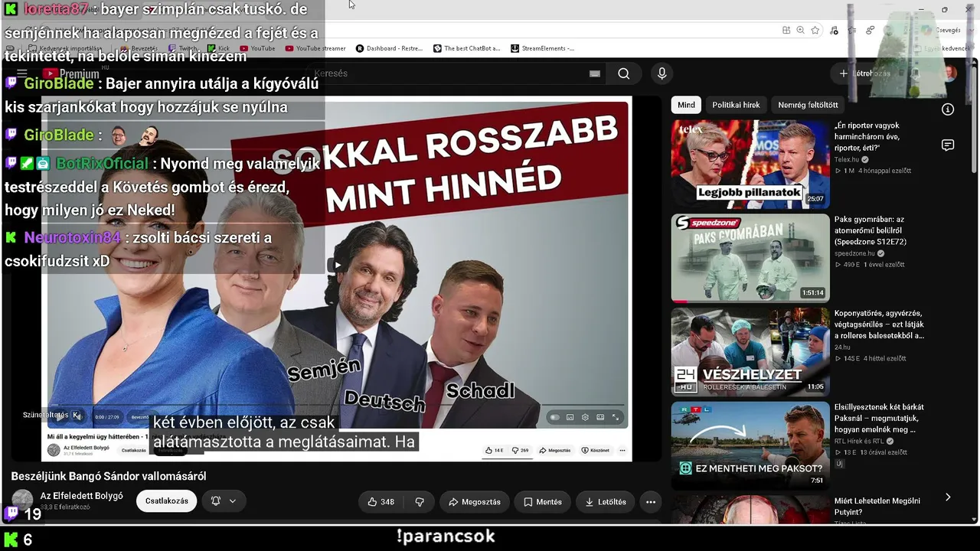Open the Létrehozás create button
Image resolution: width=980 pixels, height=551 pixels.
(x=865, y=73)
